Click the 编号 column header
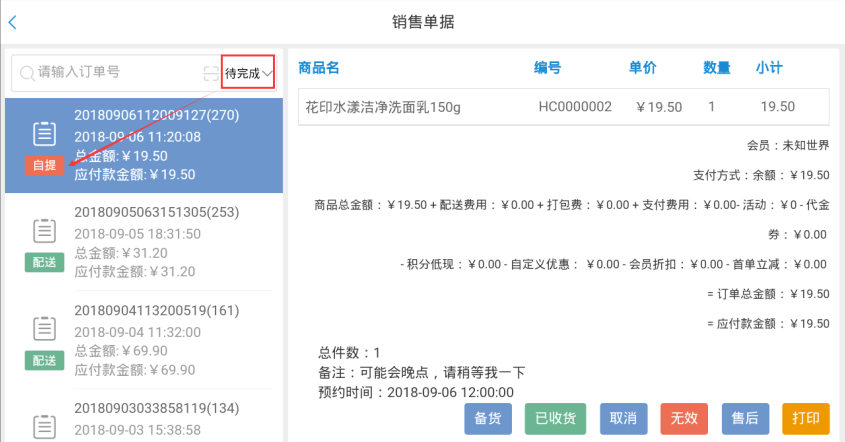Screen dimensions: 845x442 [548, 68]
